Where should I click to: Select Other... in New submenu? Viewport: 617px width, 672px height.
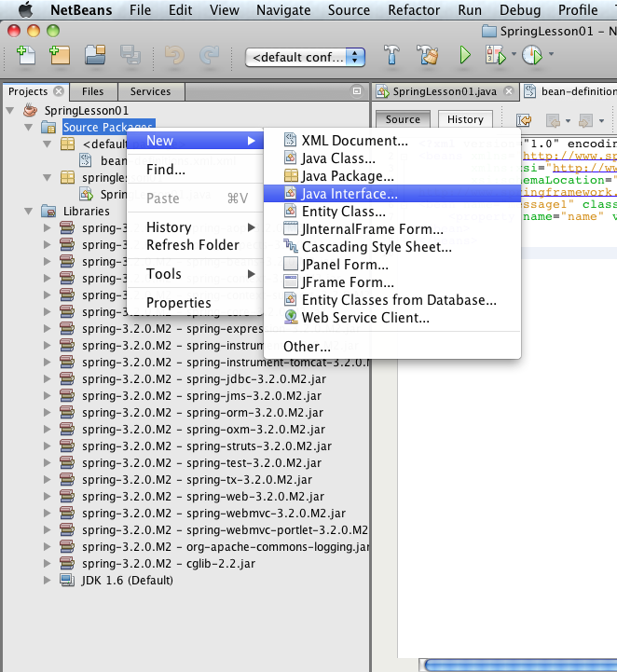tap(392, 347)
